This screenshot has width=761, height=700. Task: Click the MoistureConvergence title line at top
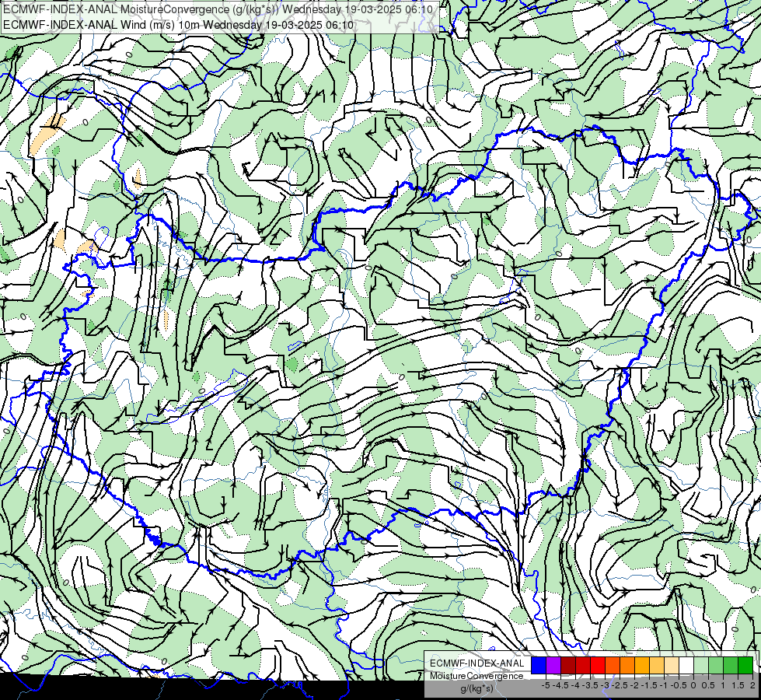218,9
